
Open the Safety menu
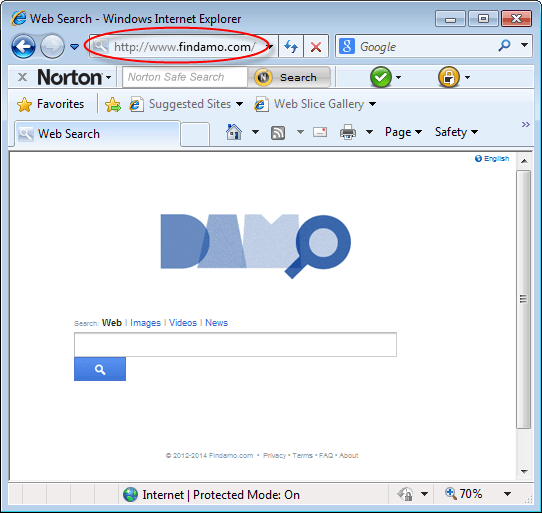pyautogui.click(x=457, y=132)
